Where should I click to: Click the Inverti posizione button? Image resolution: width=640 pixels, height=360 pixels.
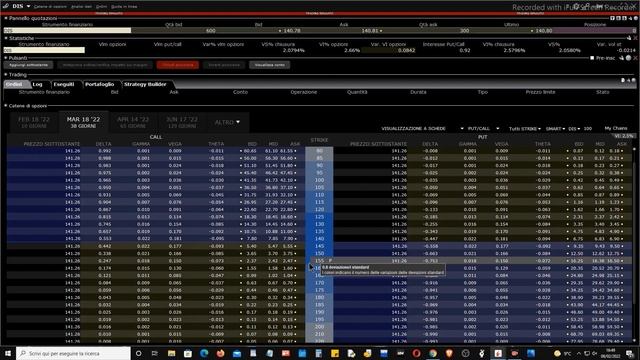click(x=224, y=65)
